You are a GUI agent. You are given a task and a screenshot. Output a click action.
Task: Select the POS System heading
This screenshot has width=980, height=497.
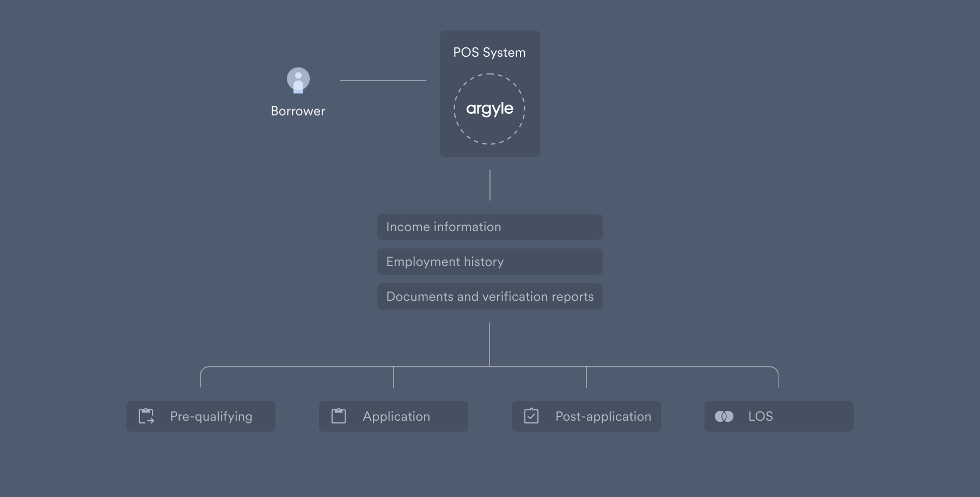489,53
